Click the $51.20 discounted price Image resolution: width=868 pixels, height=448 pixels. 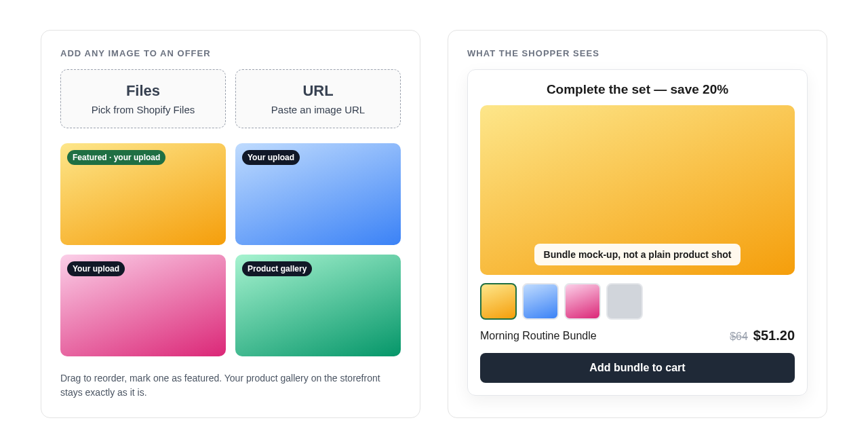774,335
